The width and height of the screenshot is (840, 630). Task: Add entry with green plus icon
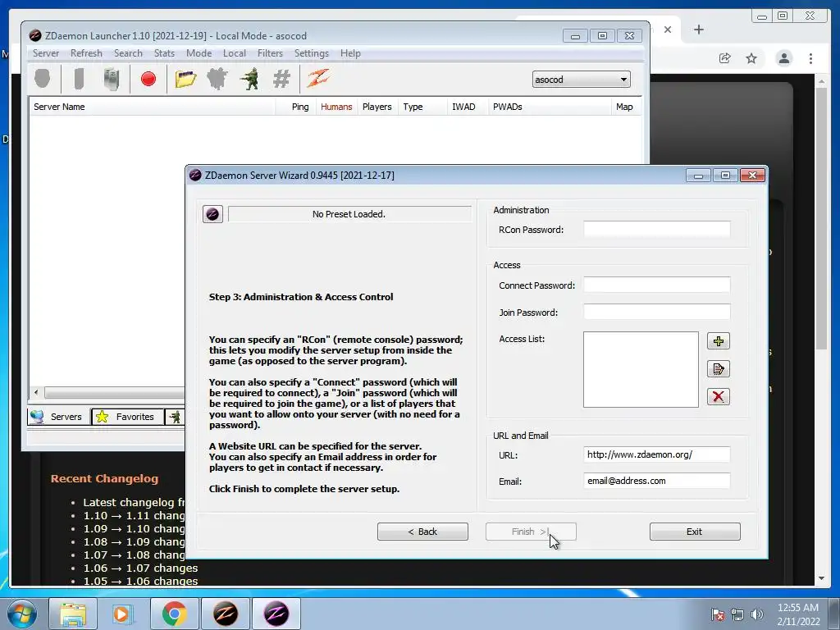719,341
